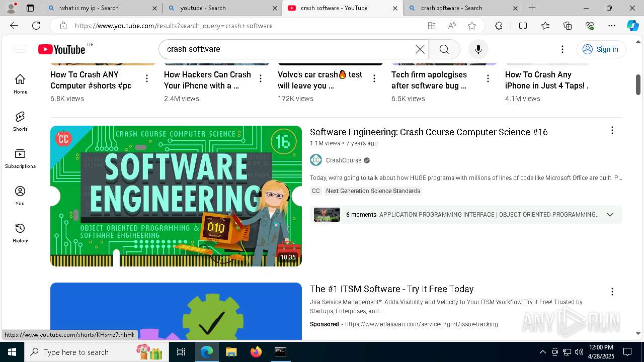Viewport: 644px width, 362px height.
Task: Open options for How Hackers Can Crash short
Action: point(261,78)
